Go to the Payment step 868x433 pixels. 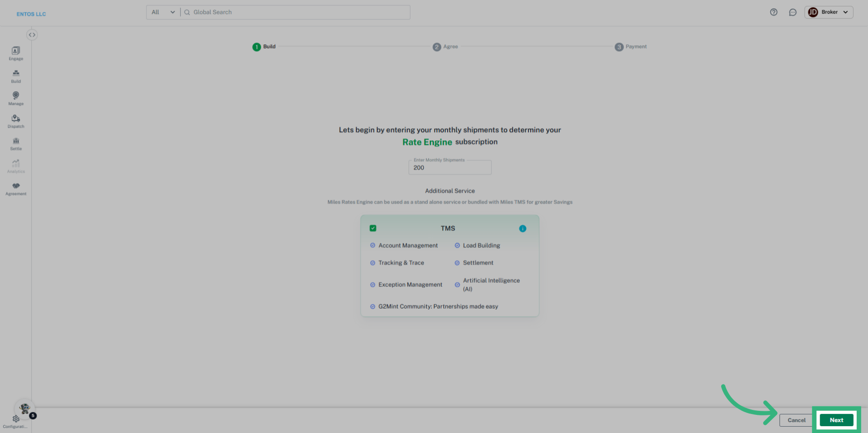[631, 47]
